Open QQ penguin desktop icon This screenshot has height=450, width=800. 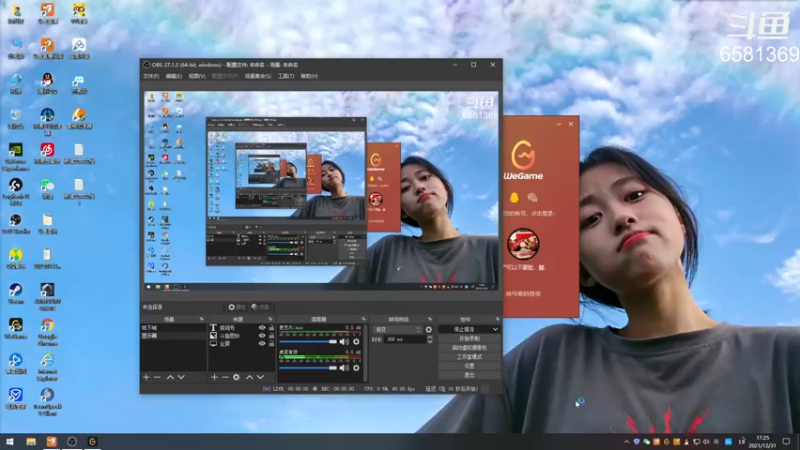pos(47,83)
